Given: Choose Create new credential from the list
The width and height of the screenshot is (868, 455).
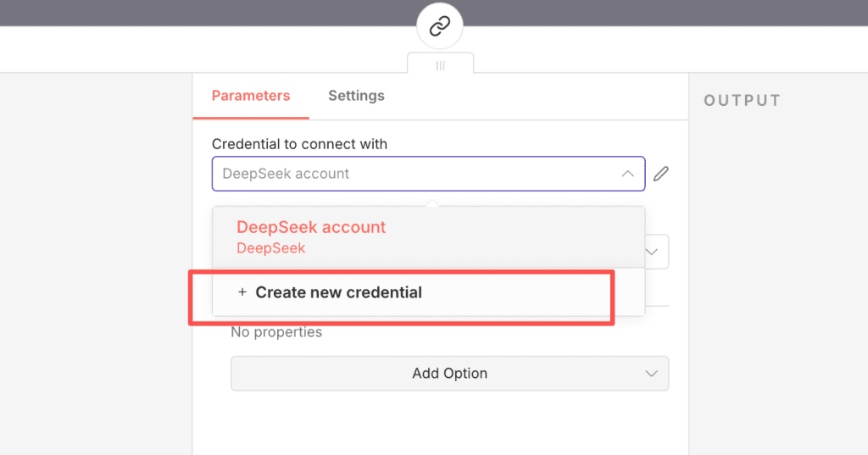Looking at the screenshot, I should tap(338, 293).
